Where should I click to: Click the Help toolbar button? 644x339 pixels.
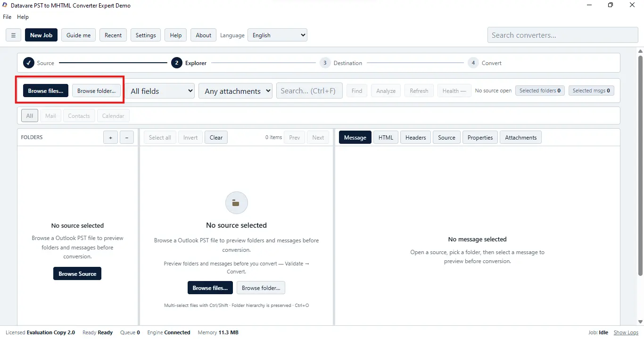176,35
